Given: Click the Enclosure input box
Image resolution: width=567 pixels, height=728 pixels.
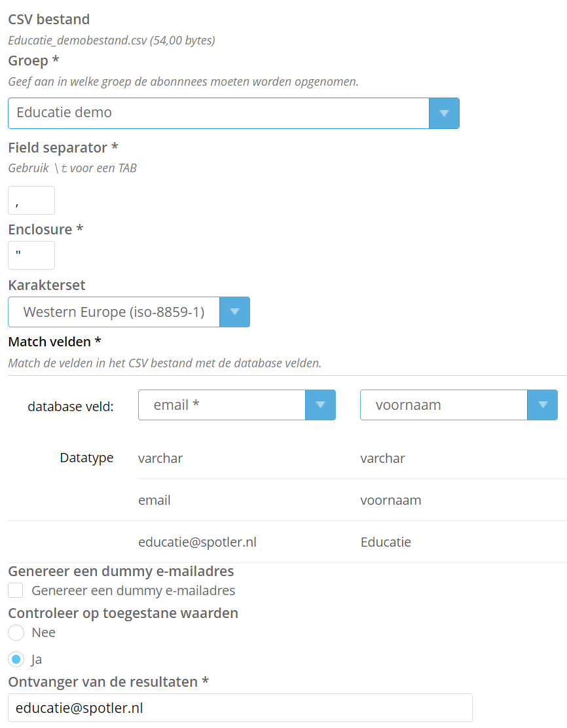Looking at the screenshot, I should [31, 255].
